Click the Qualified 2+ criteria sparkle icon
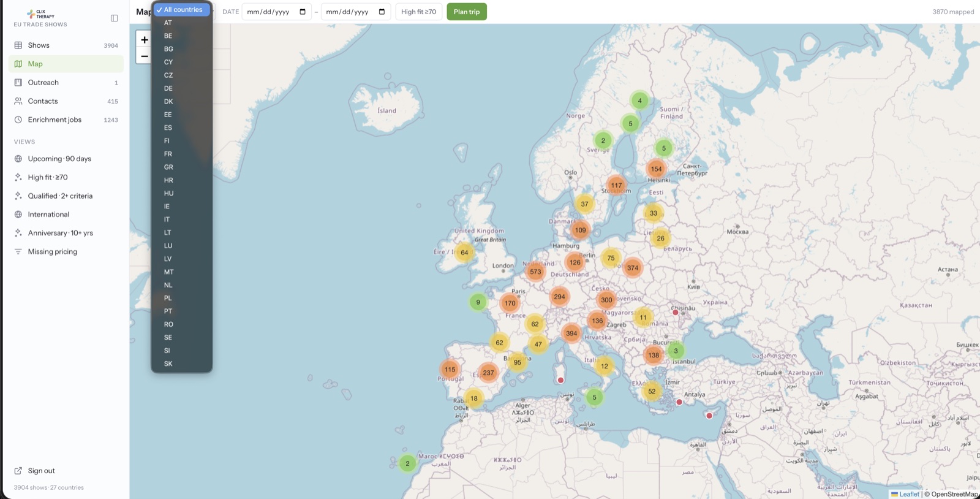The image size is (980, 499). (x=18, y=196)
